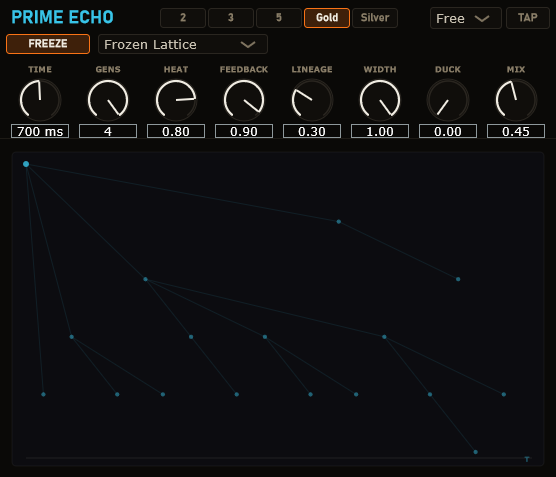The height and width of the screenshot is (477, 556).
Task: Click the TIME knob
Action: tap(40, 100)
